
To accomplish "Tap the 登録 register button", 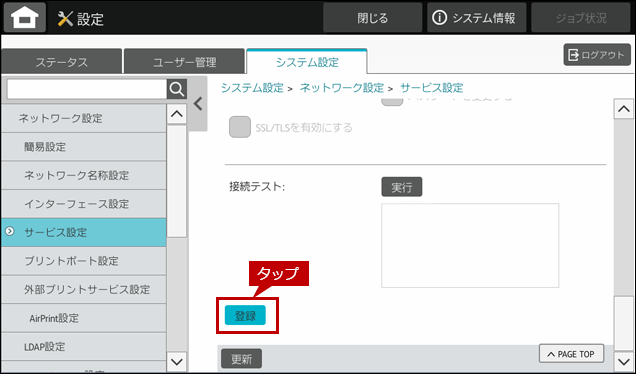I will pos(245,316).
